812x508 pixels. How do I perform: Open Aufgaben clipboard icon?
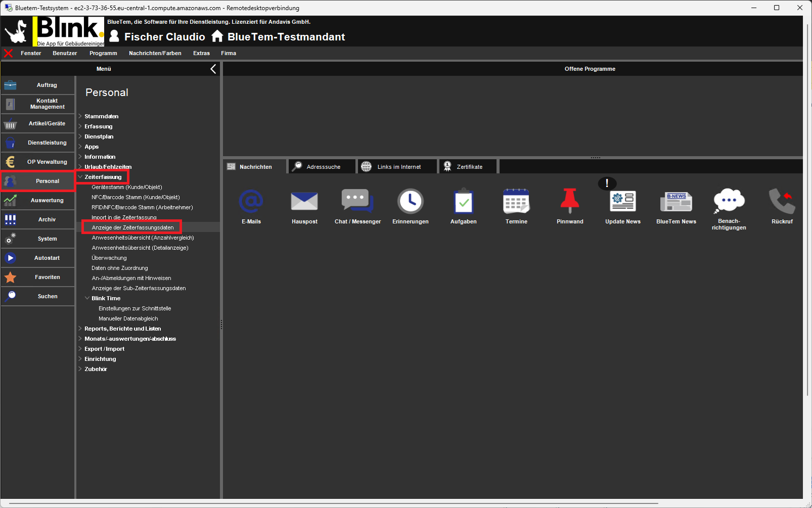point(464,202)
